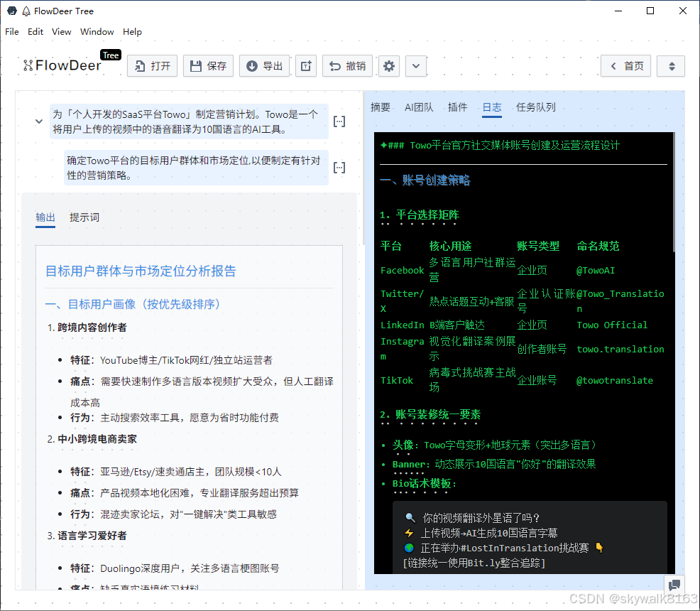
Task: Click the towo.translation cell
Action: 620,350
